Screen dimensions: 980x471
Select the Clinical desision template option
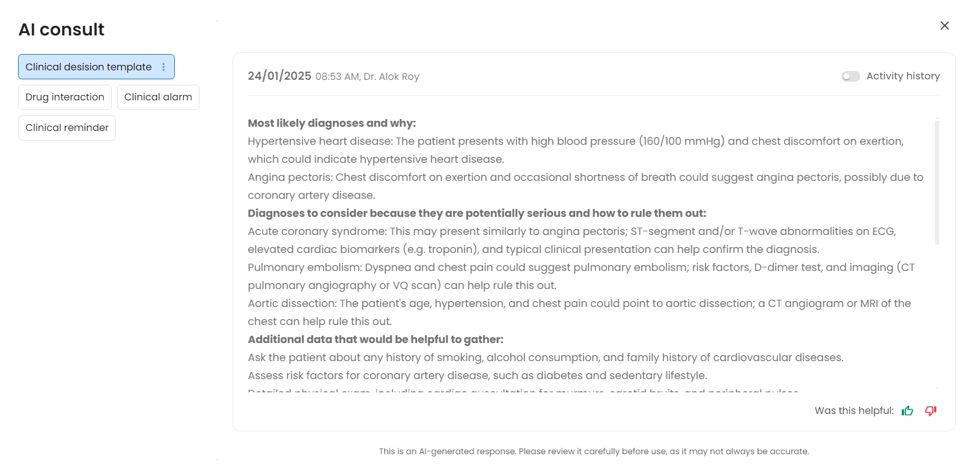[88, 67]
